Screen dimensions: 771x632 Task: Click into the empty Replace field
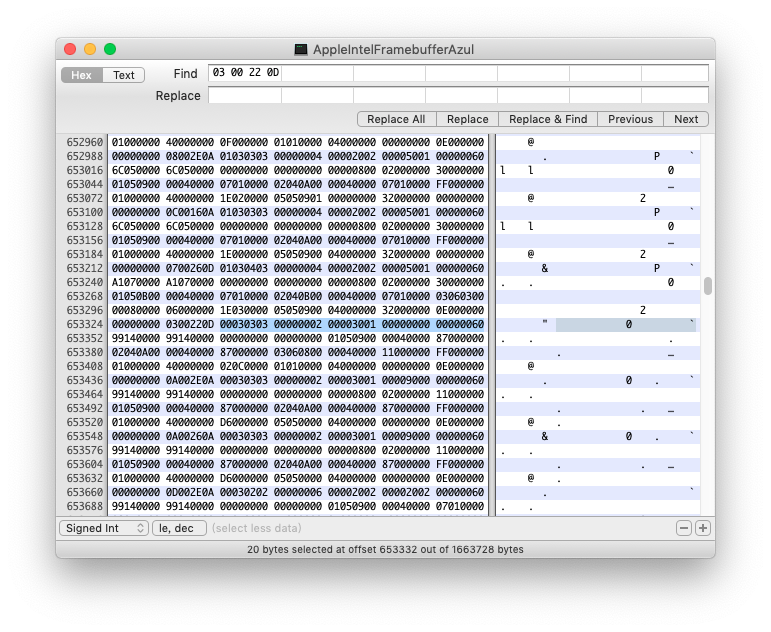tap(458, 96)
